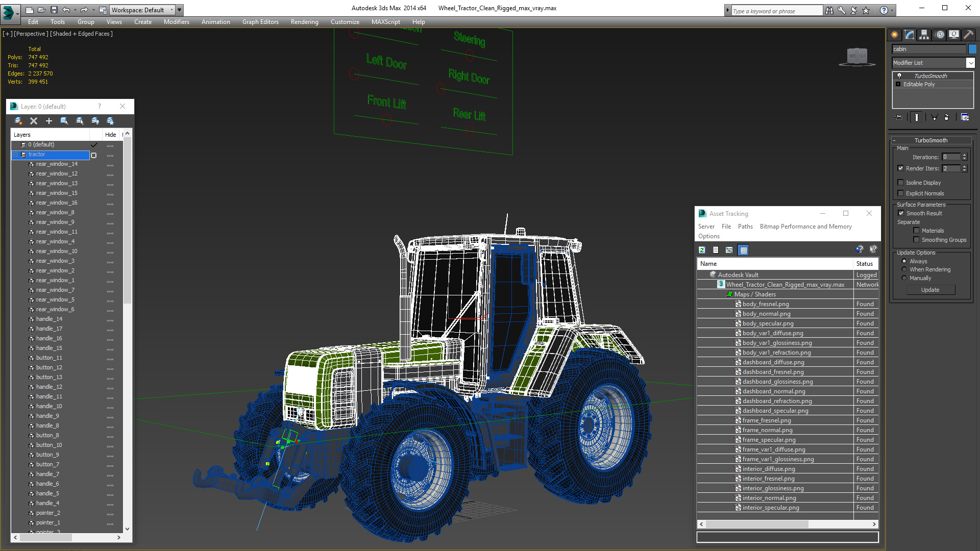Toggle the Render Iters checkbox
Screen dimensions: 980x551
point(901,168)
